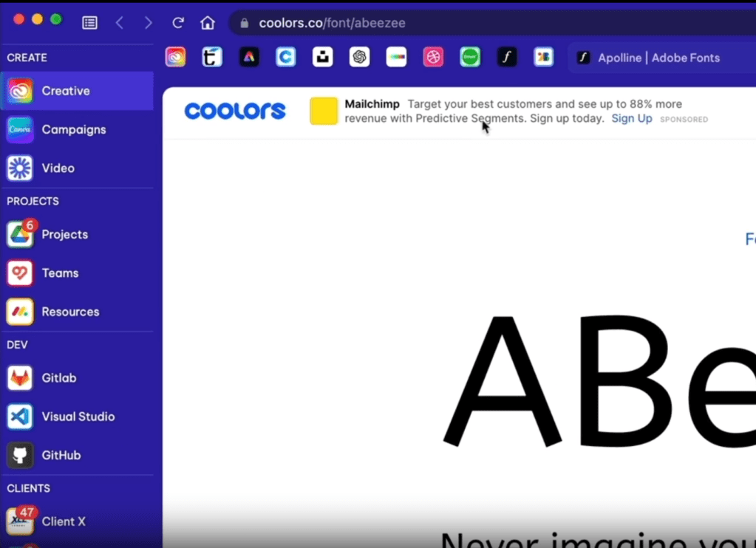Open the Fiverr pinned tab
This screenshot has width=756, height=548.
pyautogui.click(x=470, y=57)
